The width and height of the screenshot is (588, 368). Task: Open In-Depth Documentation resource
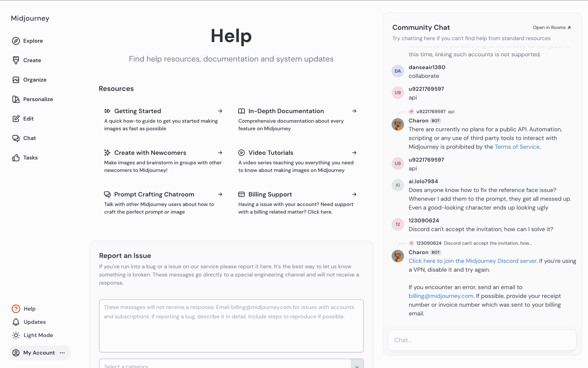click(298, 120)
